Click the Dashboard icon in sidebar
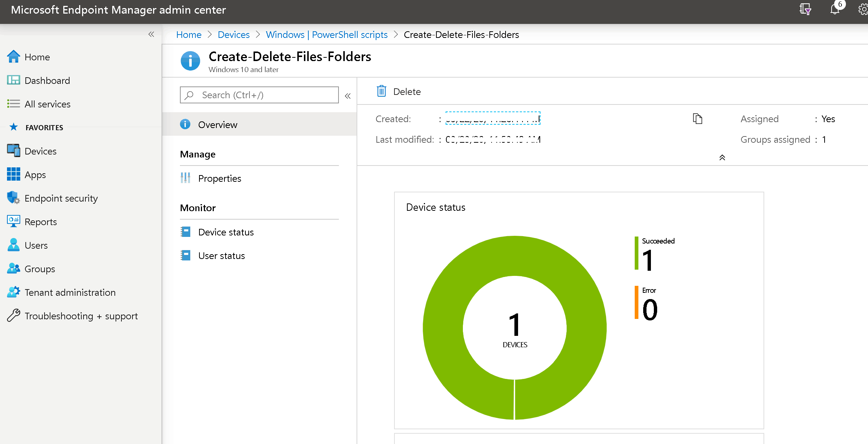 (x=14, y=80)
